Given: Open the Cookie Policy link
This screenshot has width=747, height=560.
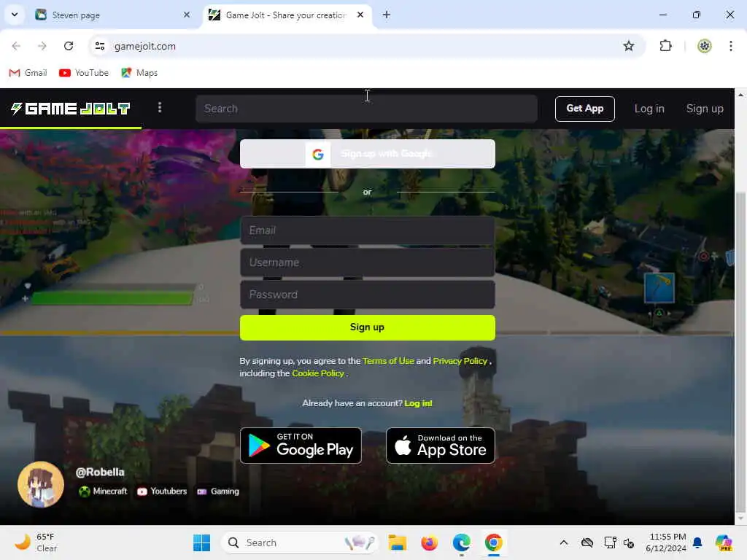Looking at the screenshot, I should [x=318, y=373].
